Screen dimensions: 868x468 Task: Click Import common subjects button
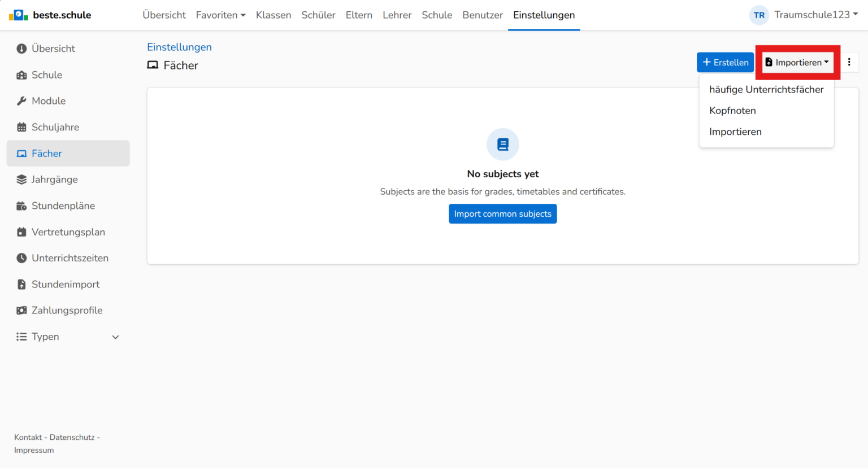coord(503,214)
